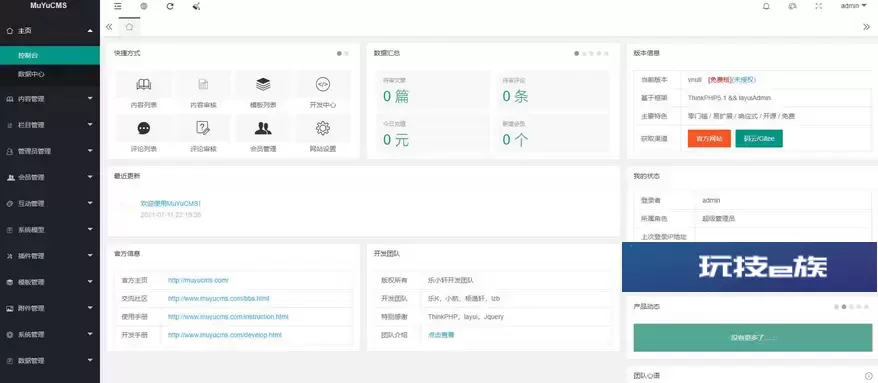
Task: Toggle the fullscreen icon in header
Action: click(819, 6)
